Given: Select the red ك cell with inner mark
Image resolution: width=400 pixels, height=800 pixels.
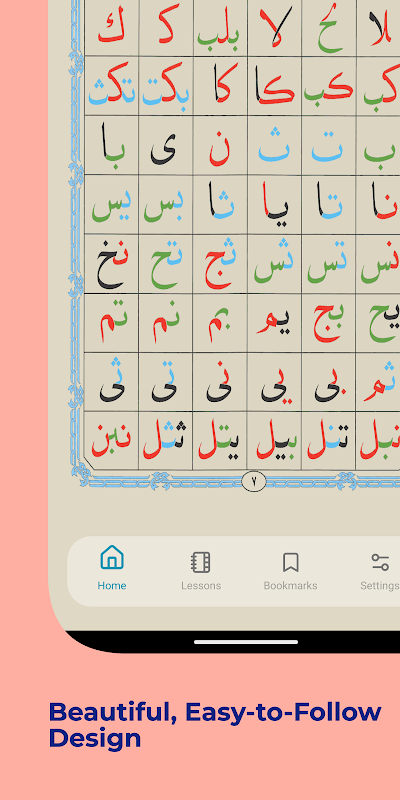Looking at the screenshot, I should [x=111, y=28].
